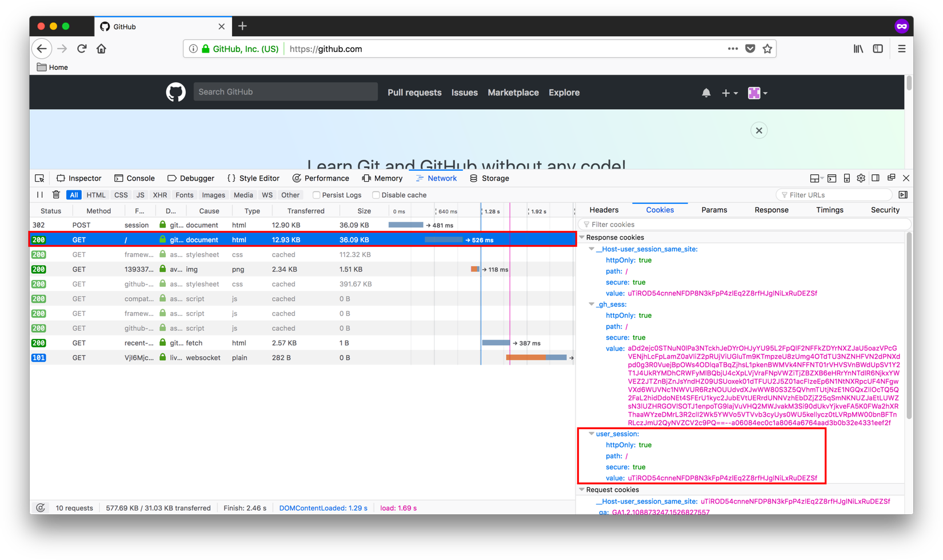The image size is (943, 560).
Task: Collapse the user_session cookie details
Action: coord(592,434)
